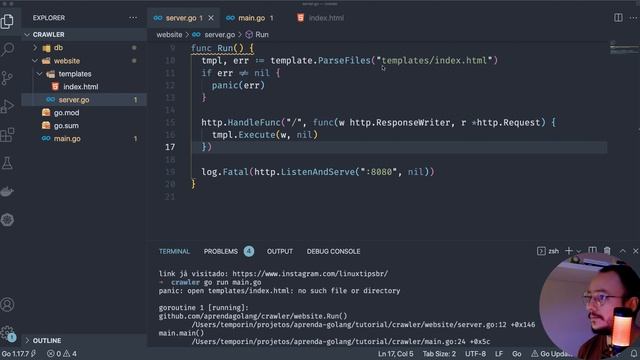The height and width of the screenshot is (360, 640).
Task: Open the Explorer view in activity bar
Action: pos(7,21)
